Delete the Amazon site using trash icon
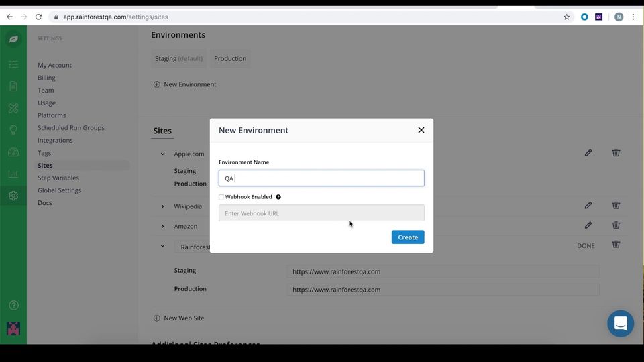Image resolution: width=644 pixels, height=362 pixels. tap(616, 225)
